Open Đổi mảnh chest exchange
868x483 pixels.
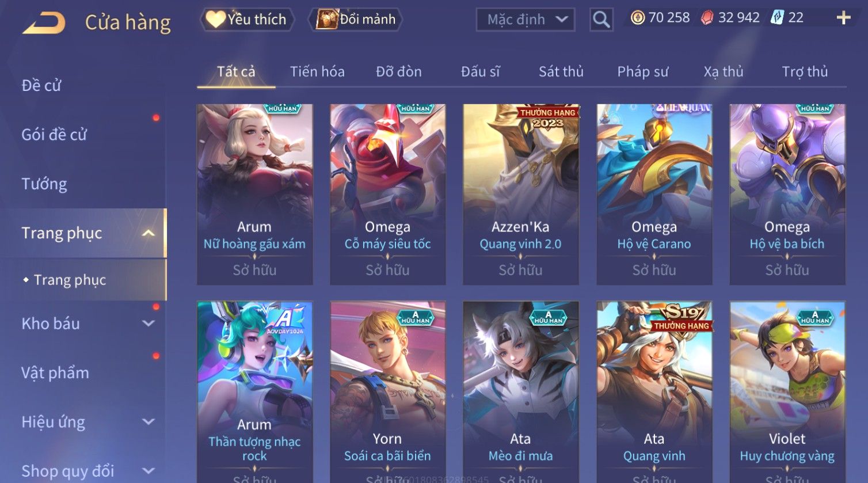pos(355,20)
